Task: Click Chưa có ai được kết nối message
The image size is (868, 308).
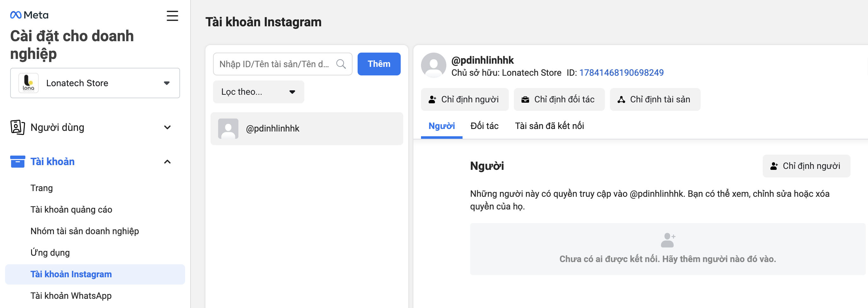Action: click(x=668, y=259)
